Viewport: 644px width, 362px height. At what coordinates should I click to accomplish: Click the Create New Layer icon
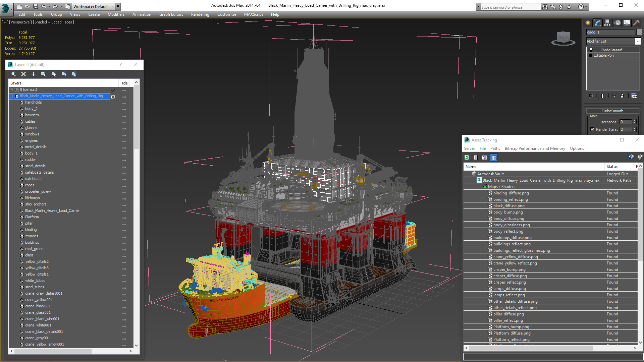click(x=13, y=74)
